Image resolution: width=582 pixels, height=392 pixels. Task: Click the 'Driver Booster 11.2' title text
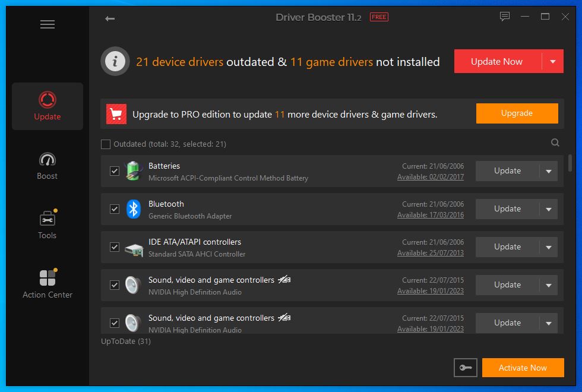coord(318,17)
